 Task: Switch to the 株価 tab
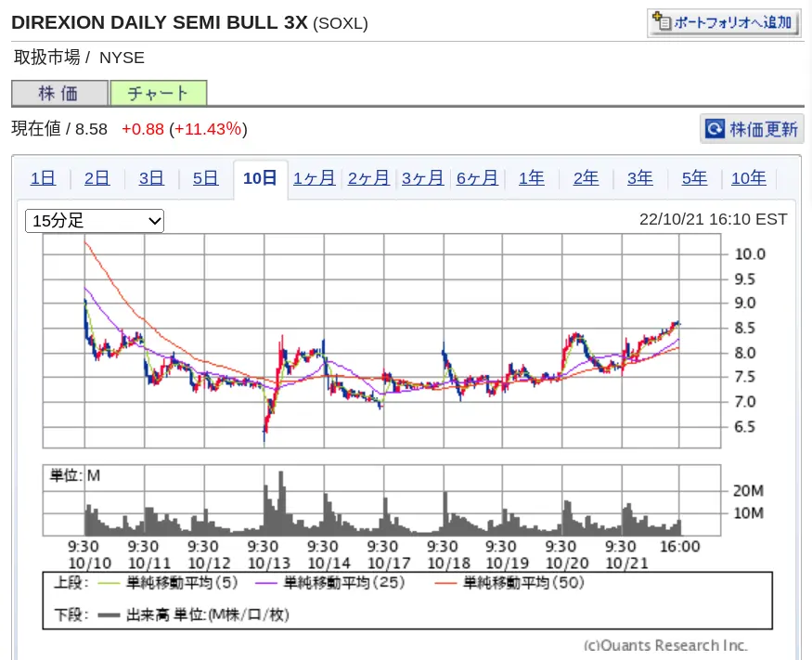pos(59,93)
